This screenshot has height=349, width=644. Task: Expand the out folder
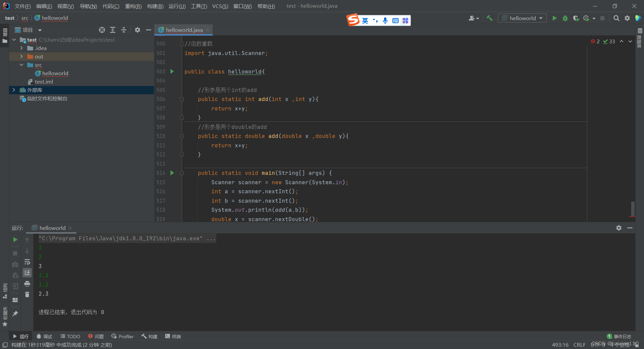(21, 56)
